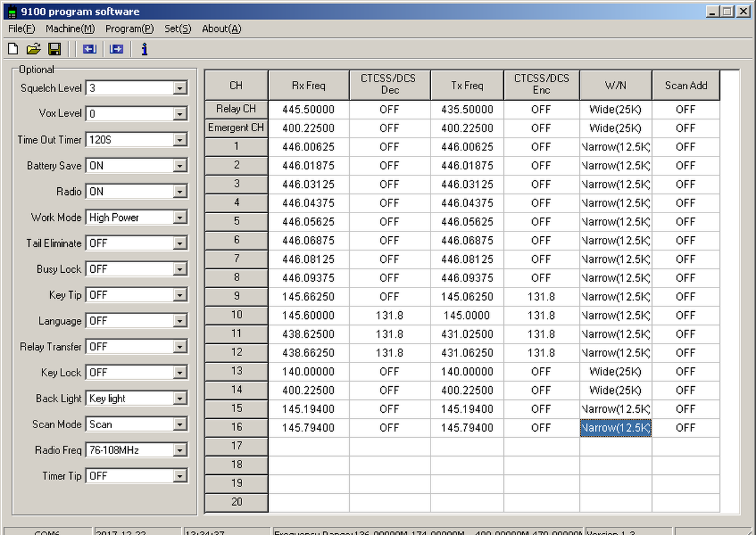Viewport: 756px width, 535px height.
Task: Select Tx Freq cell 431.06250
Action: point(467,353)
